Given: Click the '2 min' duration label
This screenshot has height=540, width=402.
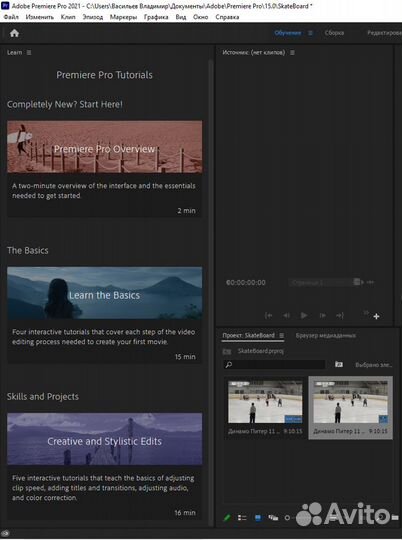Looking at the screenshot, I should point(186,210).
